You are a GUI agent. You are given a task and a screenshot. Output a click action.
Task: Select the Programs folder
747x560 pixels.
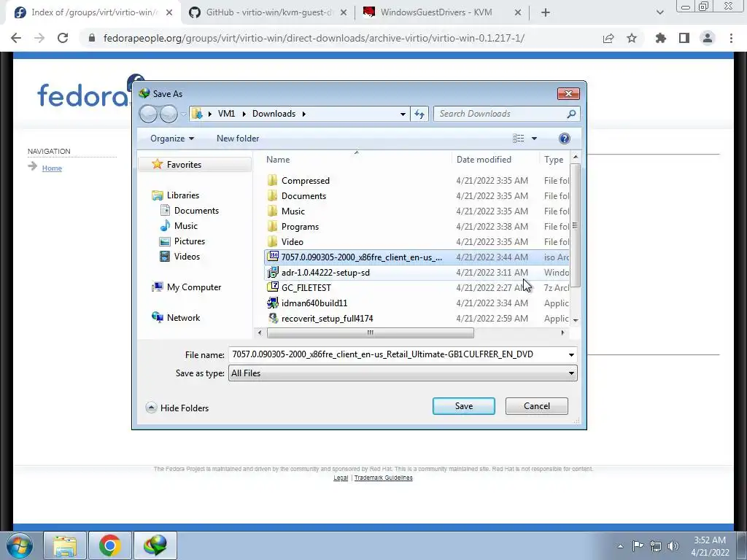[300, 227]
